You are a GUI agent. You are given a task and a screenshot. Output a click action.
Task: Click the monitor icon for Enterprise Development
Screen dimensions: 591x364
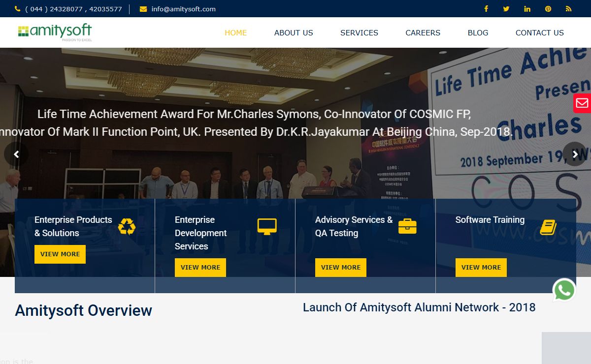pyautogui.click(x=267, y=226)
